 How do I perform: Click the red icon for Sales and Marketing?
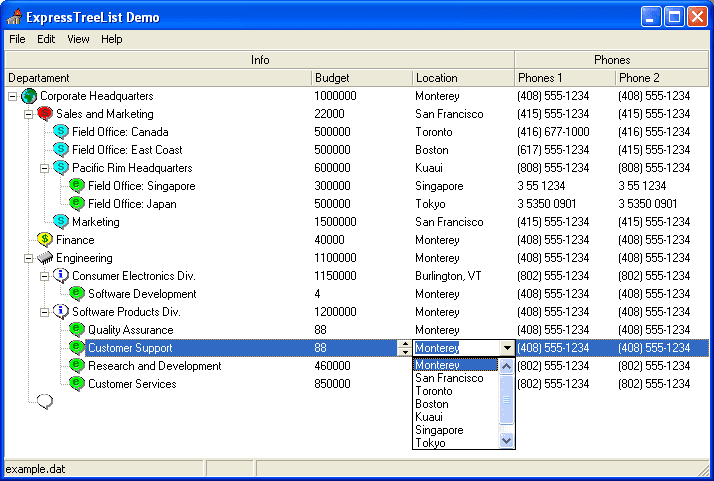[x=45, y=114]
